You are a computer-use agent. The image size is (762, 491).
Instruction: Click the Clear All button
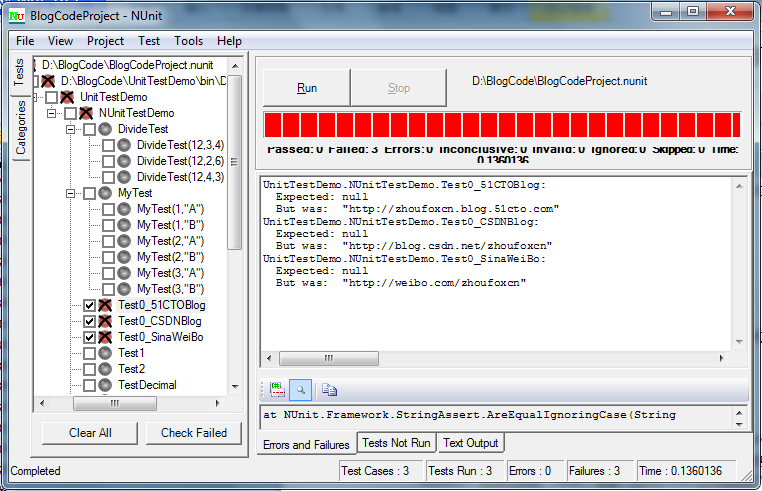pyautogui.click(x=90, y=433)
